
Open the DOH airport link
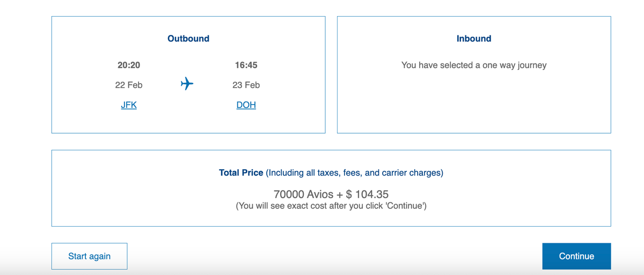(x=246, y=105)
